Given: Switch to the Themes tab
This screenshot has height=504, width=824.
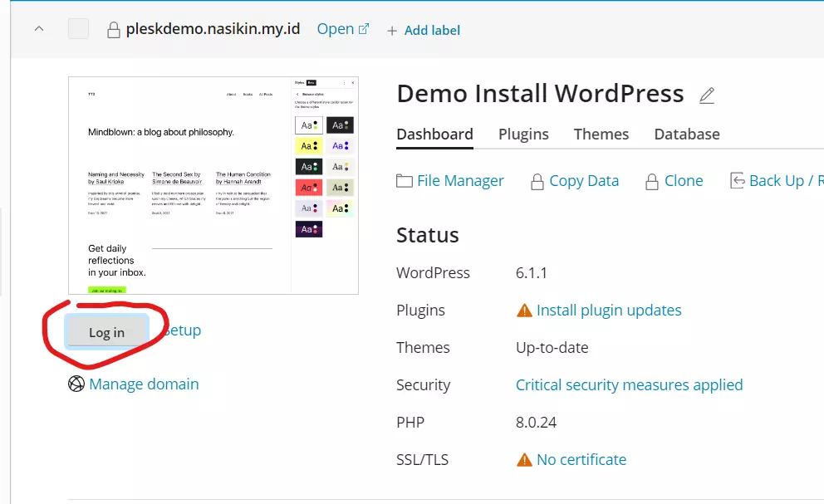Looking at the screenshot, I should (x=601, y=135).
